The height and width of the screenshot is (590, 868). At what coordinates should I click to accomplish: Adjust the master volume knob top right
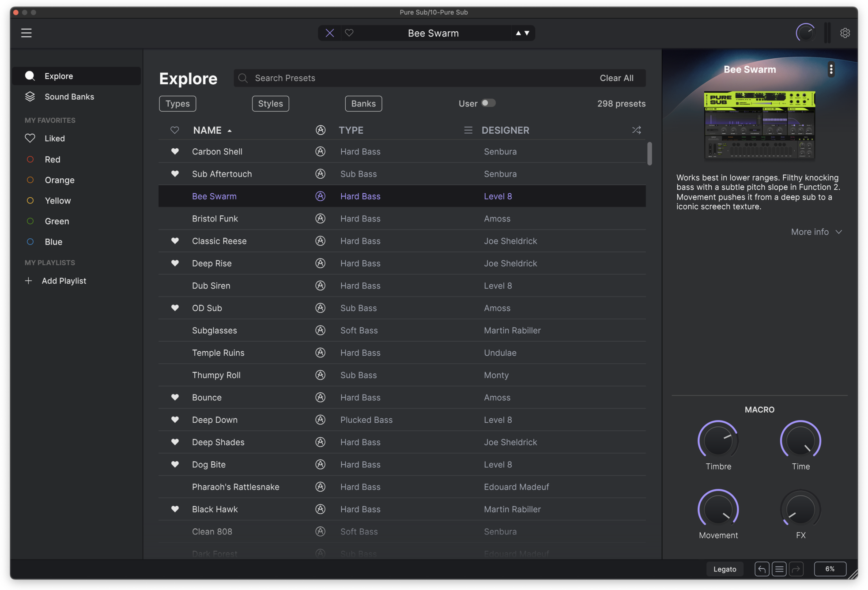click(805, 33)
